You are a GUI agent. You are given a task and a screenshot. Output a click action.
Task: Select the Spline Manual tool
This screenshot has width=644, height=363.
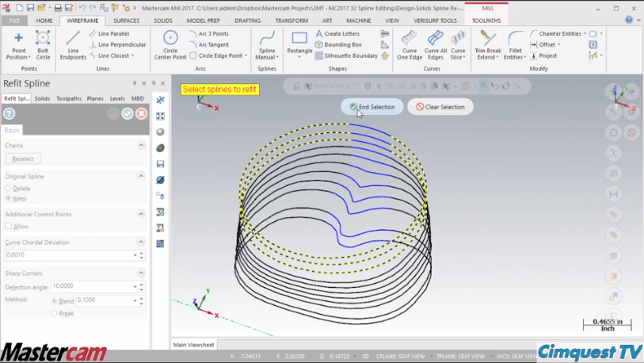pos(267,45)
